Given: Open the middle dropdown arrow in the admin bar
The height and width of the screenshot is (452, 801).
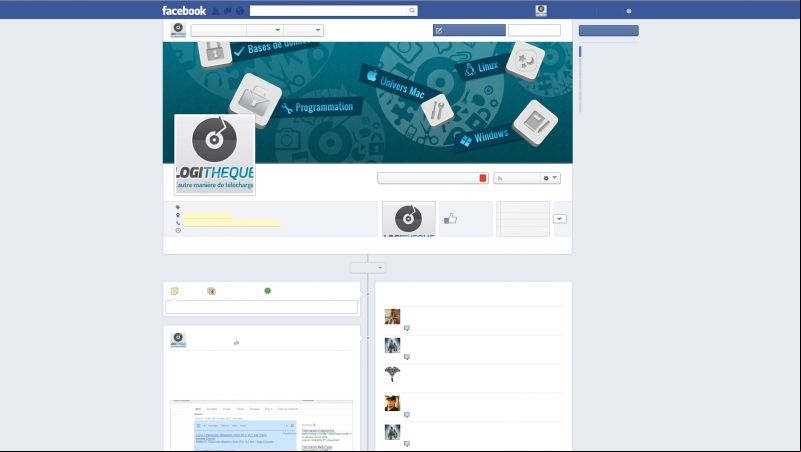Looking at the screenshot, I should pyautogui.click(x=277, y=30).
